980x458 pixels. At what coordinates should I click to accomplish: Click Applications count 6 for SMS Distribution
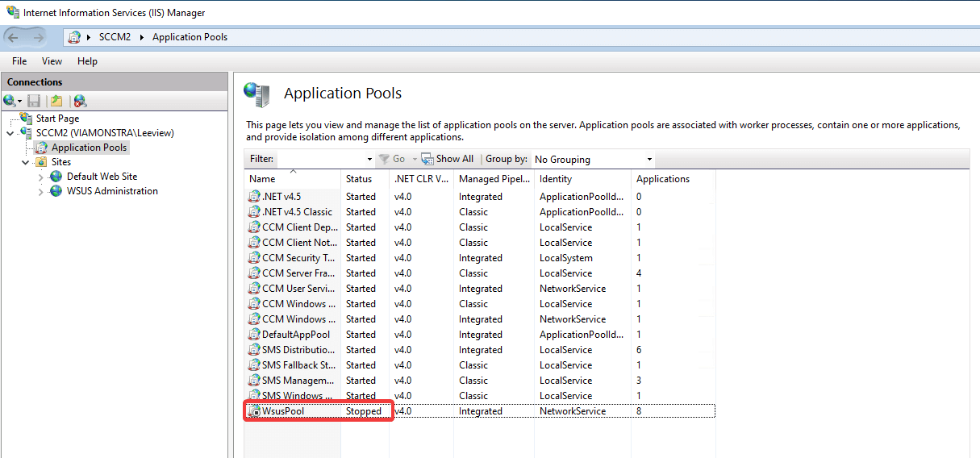(639, 350)
